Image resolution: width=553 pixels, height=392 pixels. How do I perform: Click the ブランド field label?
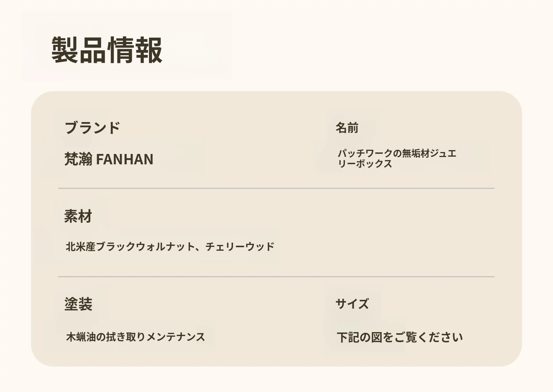point(92,127)
